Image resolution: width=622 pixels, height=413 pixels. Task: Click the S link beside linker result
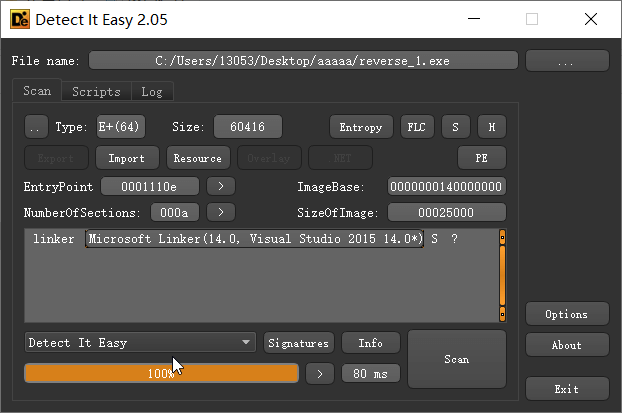click(434, 239)
